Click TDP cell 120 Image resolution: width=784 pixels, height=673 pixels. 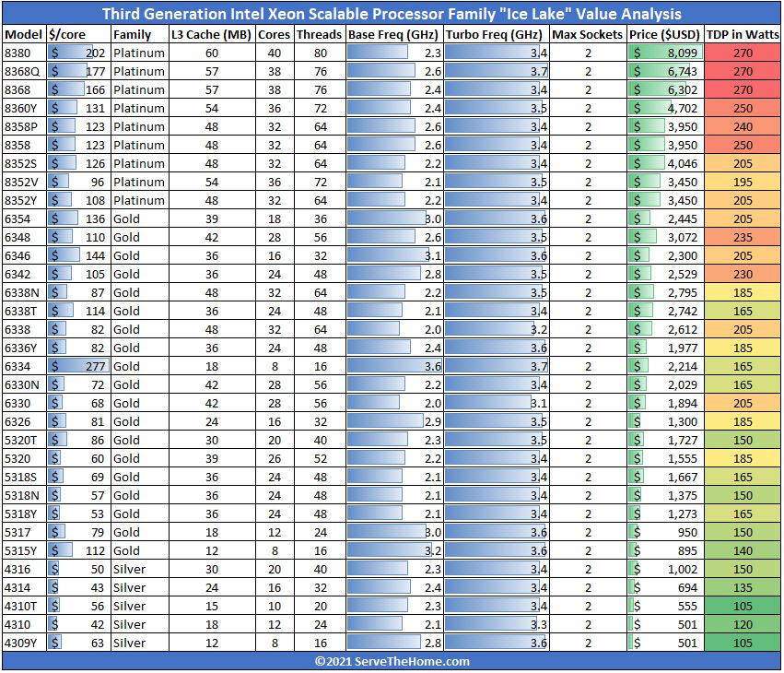(x=743, y=624)
